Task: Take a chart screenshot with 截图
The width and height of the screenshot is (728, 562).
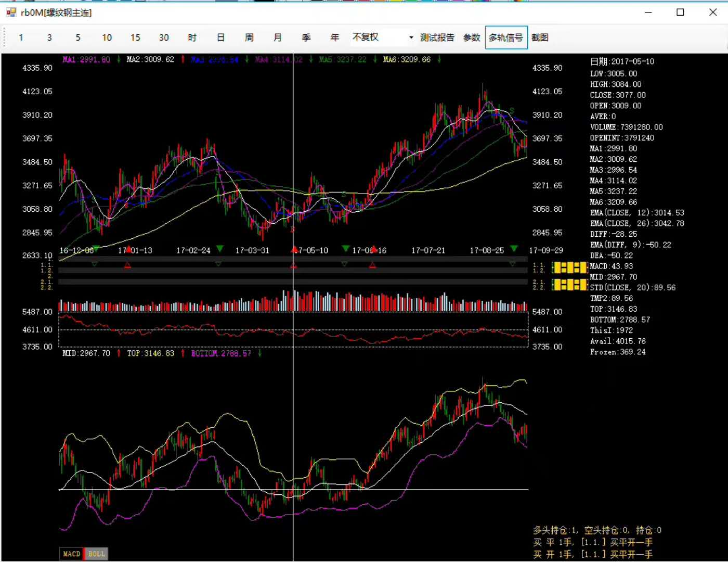Action: point(540,37)
